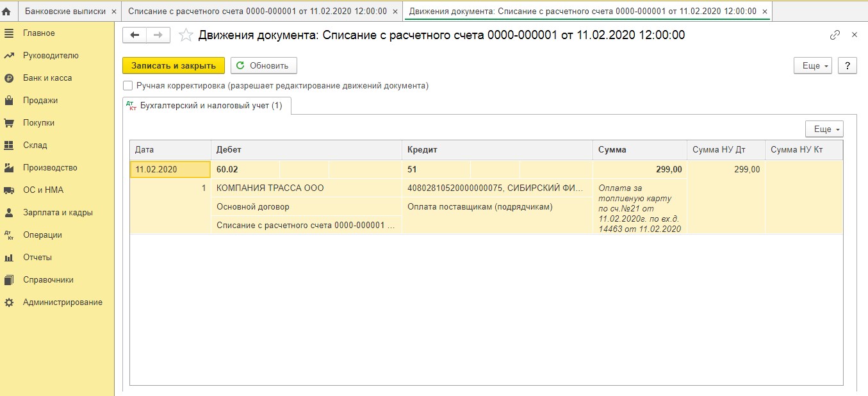Select the Движения документа tab

click(582, 12)
